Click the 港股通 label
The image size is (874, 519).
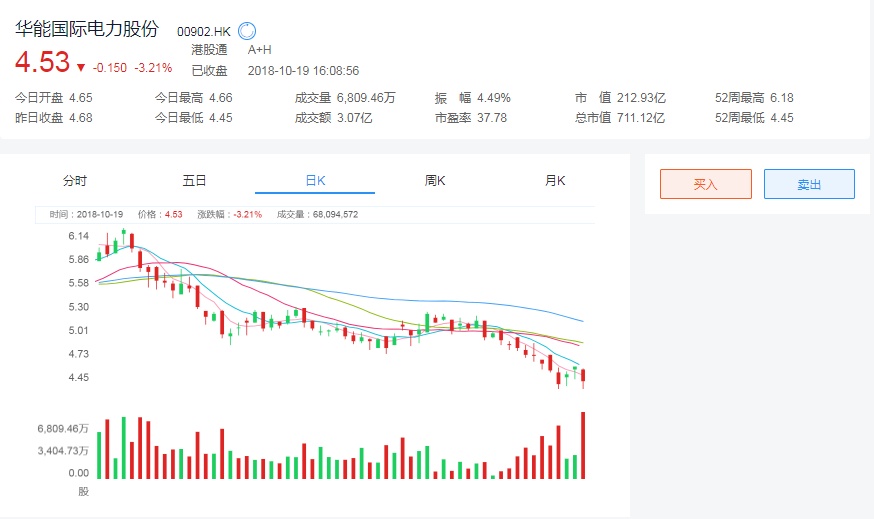coord(209,49)
